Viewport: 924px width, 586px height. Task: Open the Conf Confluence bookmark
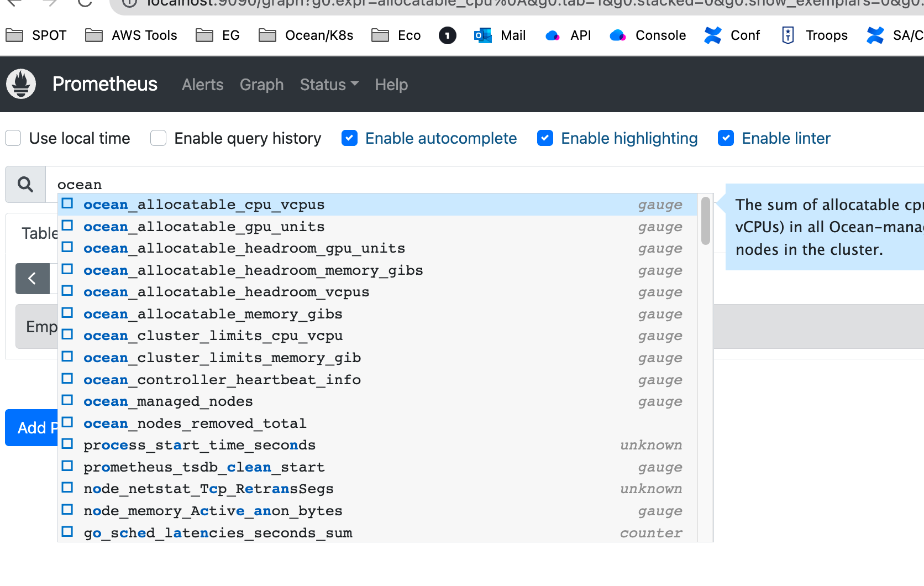732,35
